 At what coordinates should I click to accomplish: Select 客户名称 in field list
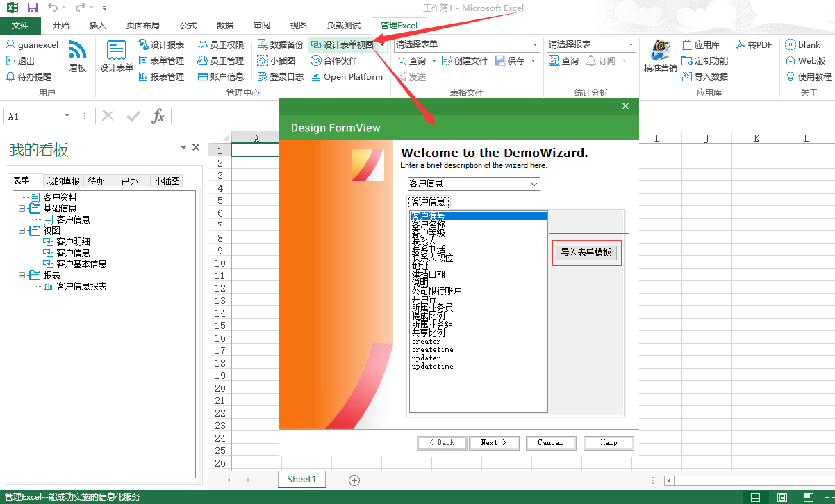[479, 225]
